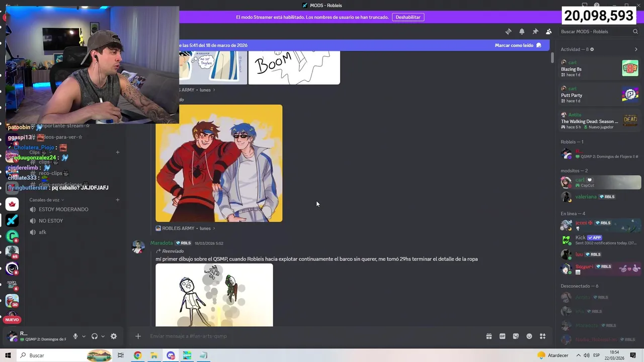Show pinned messages with pin icon

click(x=535, y=31)
